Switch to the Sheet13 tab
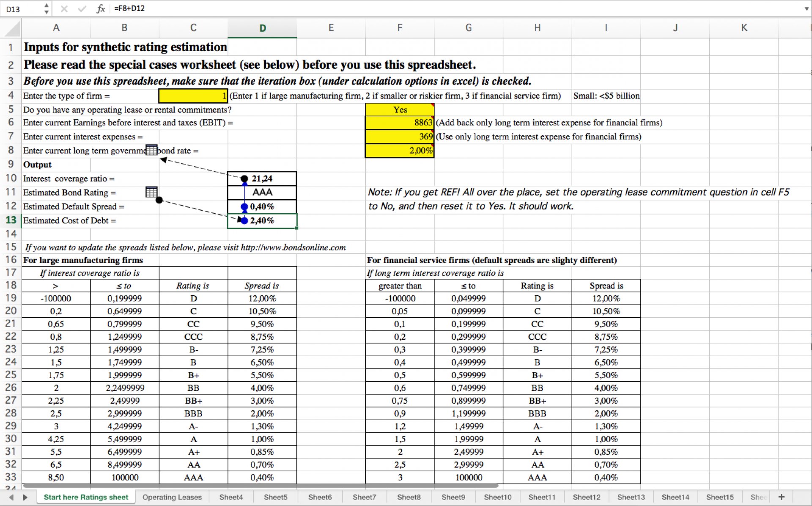 [x=631, y=497]
